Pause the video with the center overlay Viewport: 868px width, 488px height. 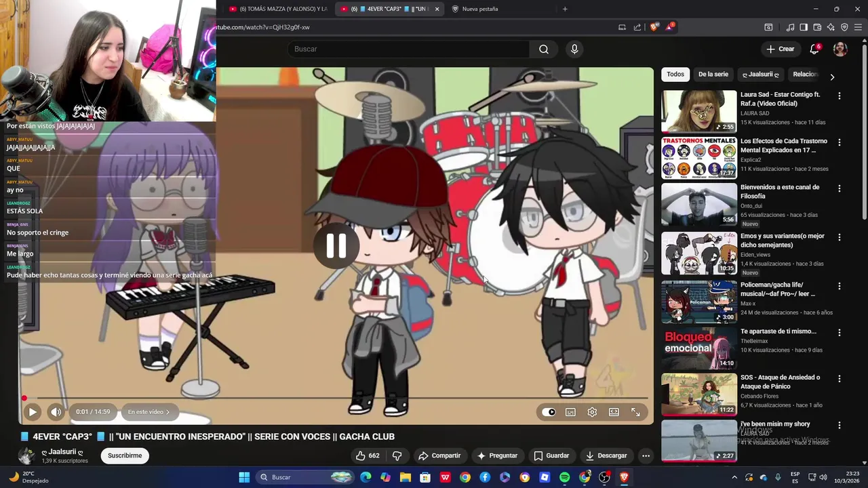[x=336, y=245]
